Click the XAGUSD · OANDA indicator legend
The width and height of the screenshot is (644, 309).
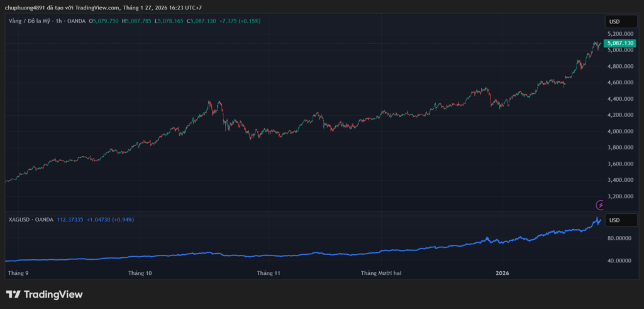coord(31,219)
